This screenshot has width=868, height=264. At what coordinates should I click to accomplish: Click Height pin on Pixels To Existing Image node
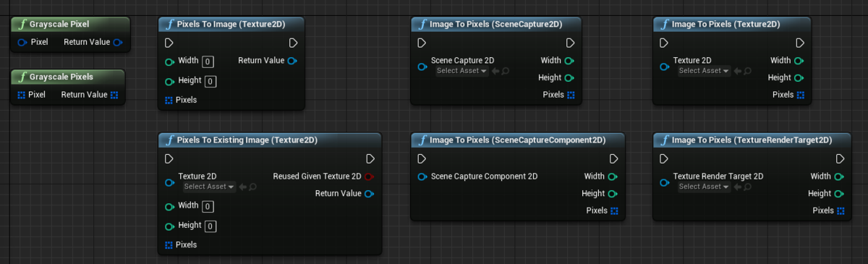(170, 226)
